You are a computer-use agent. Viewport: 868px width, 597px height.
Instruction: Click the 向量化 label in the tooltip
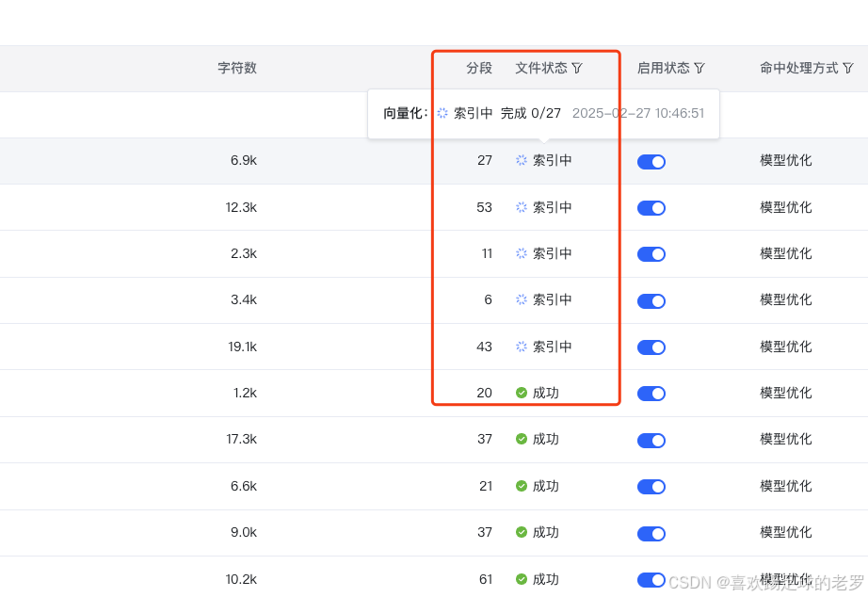pyautogui.click(x=405, y=114)
